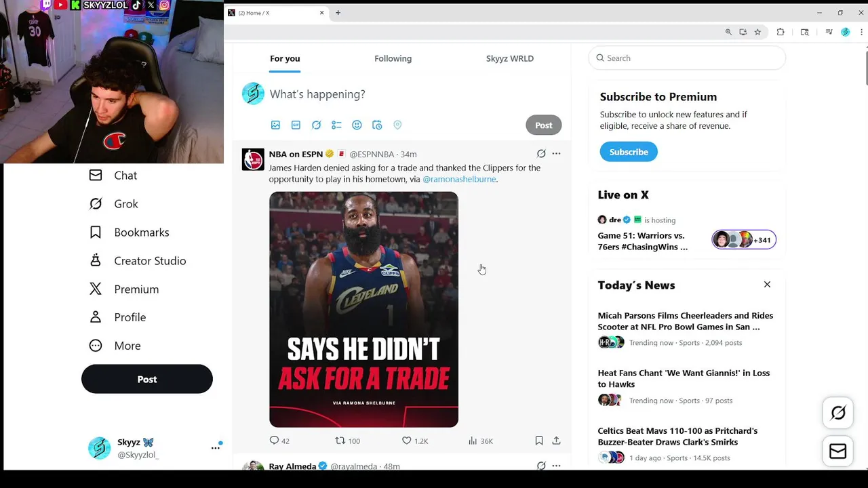Click Grok enhance icon in composer
This screenshot has height=488, width=868.
click(316, 125)
